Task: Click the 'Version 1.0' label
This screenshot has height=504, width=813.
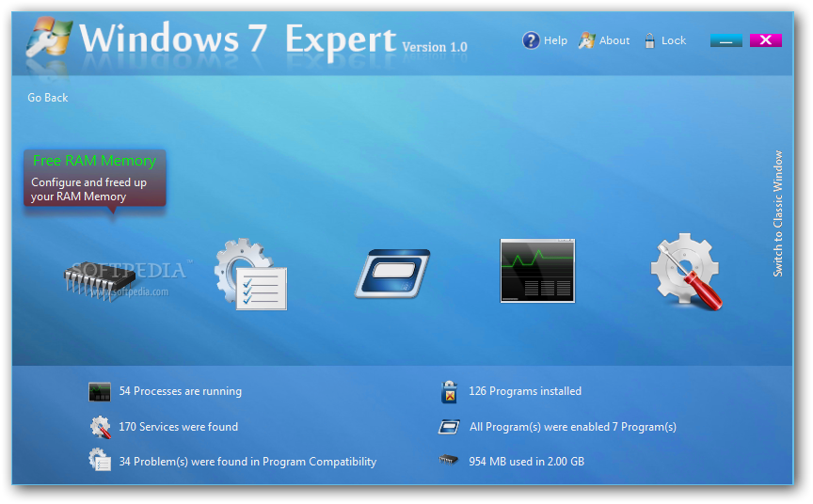Action: pos(435,47)
